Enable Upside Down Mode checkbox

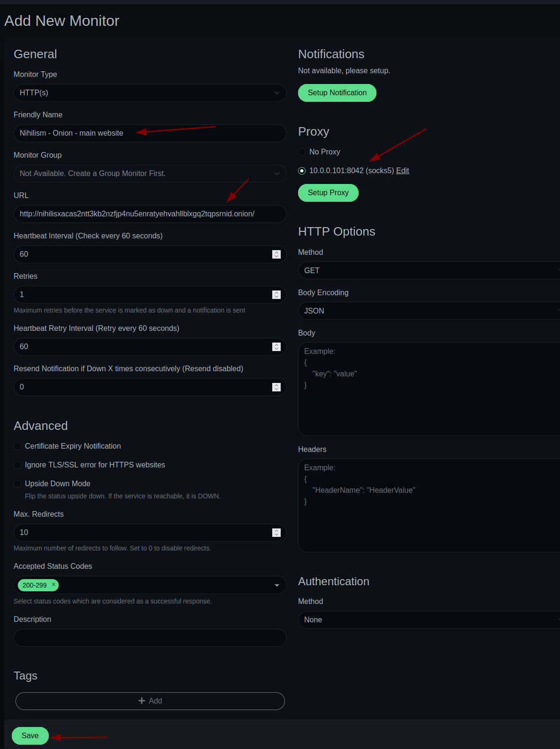pos(17,483)
